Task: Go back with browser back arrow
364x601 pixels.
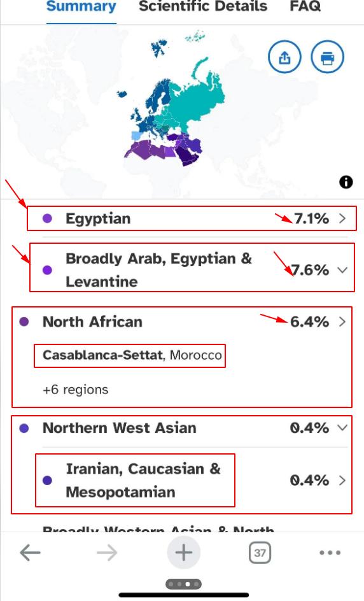Action: pyautogui.click(x=30, y=553)
